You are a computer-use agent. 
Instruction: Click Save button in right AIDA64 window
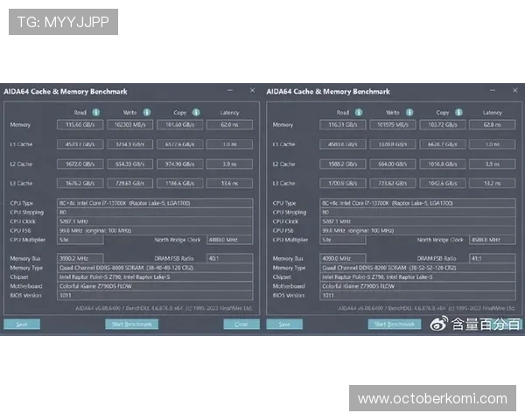point(284,325)
